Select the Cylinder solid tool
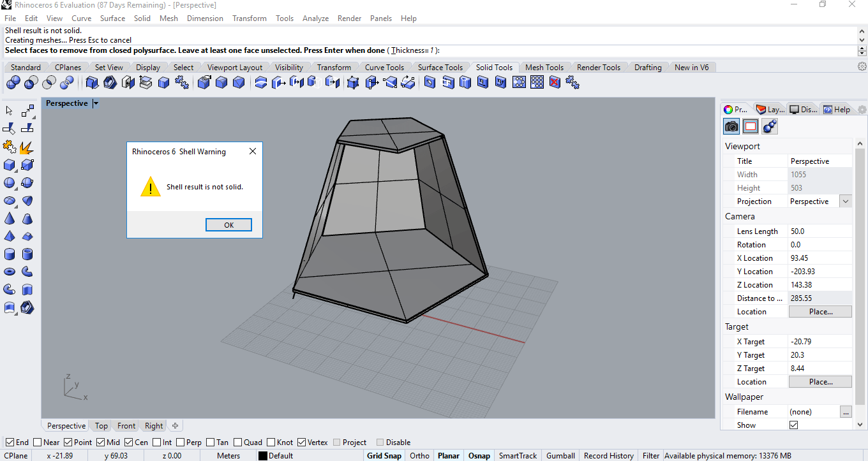 click(10, 254)
